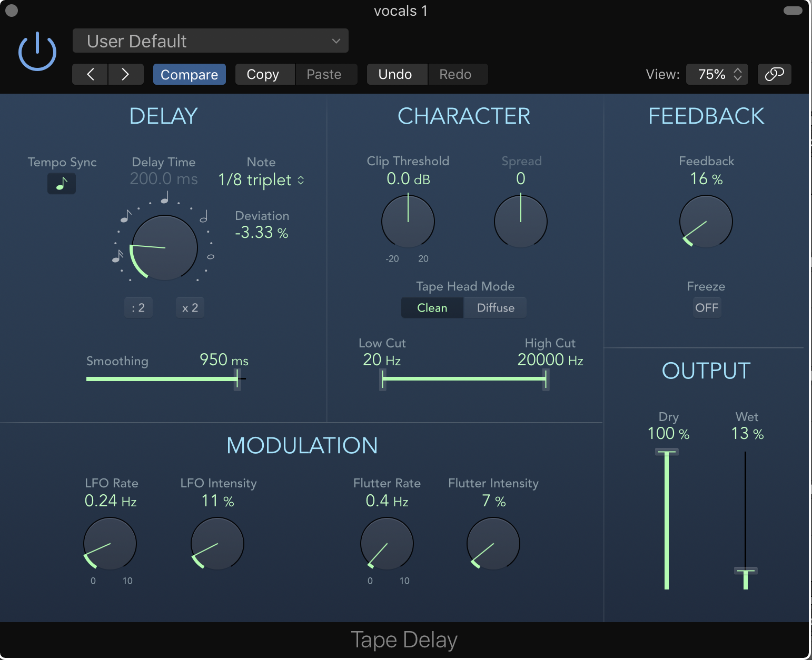Click the whole note mark on Delay Time dial
Viewport: 812px width, 660px height.
pos(211,257)
